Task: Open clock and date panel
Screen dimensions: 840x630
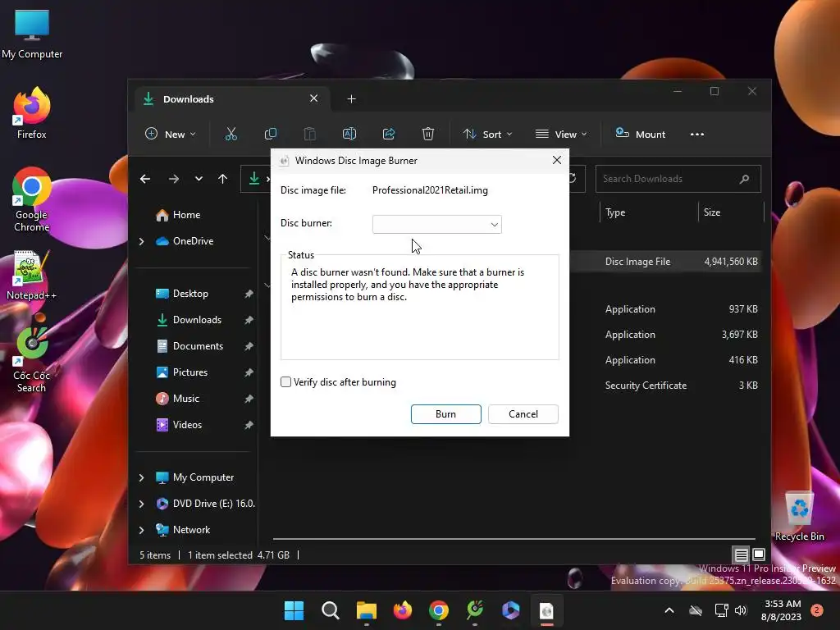Action: tap(781, 610)
